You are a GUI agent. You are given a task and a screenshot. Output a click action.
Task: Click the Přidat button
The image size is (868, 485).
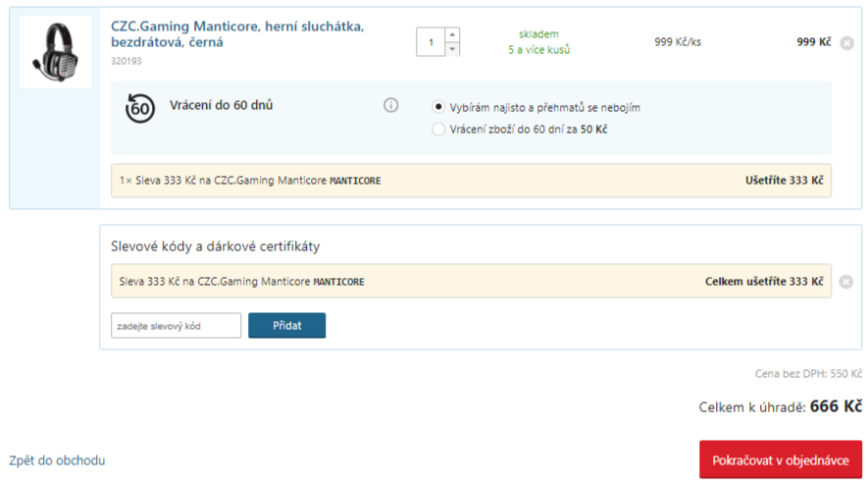coord(286,325)
